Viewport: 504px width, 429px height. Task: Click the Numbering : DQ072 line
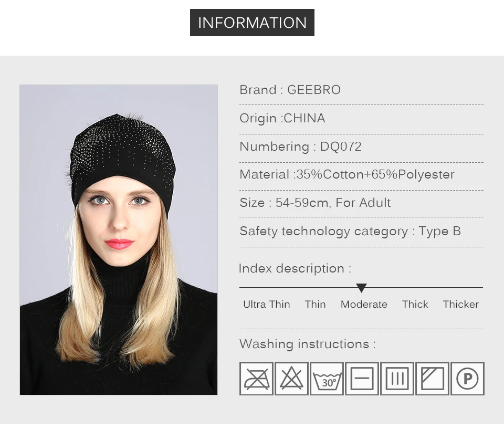[x=300, y=147]
